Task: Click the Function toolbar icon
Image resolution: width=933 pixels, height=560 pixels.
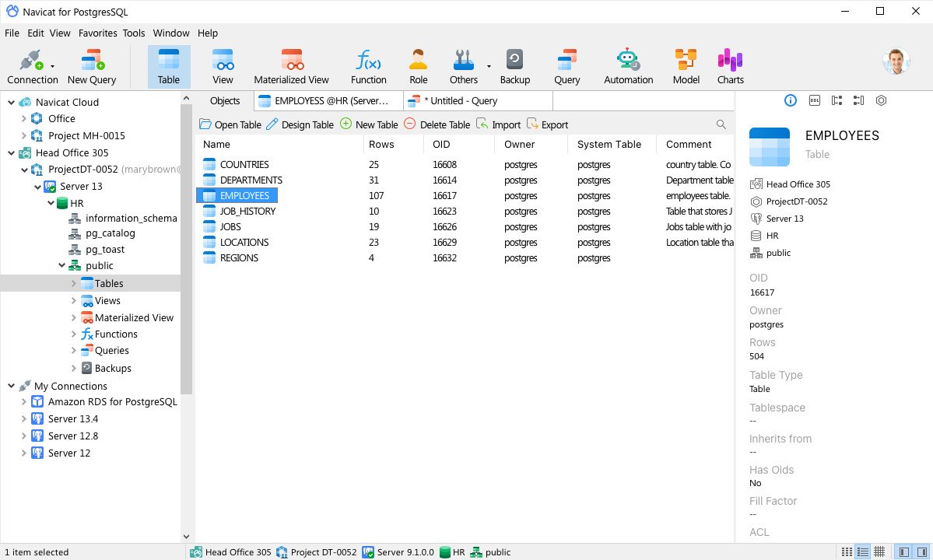Action: pos(368,66)
